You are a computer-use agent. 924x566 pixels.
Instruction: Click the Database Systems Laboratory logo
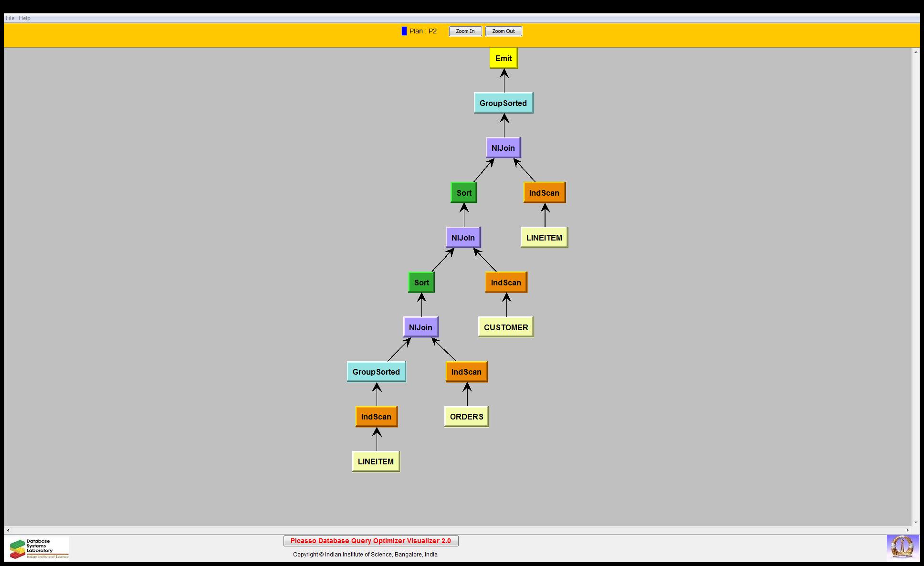tap(39, 548)
